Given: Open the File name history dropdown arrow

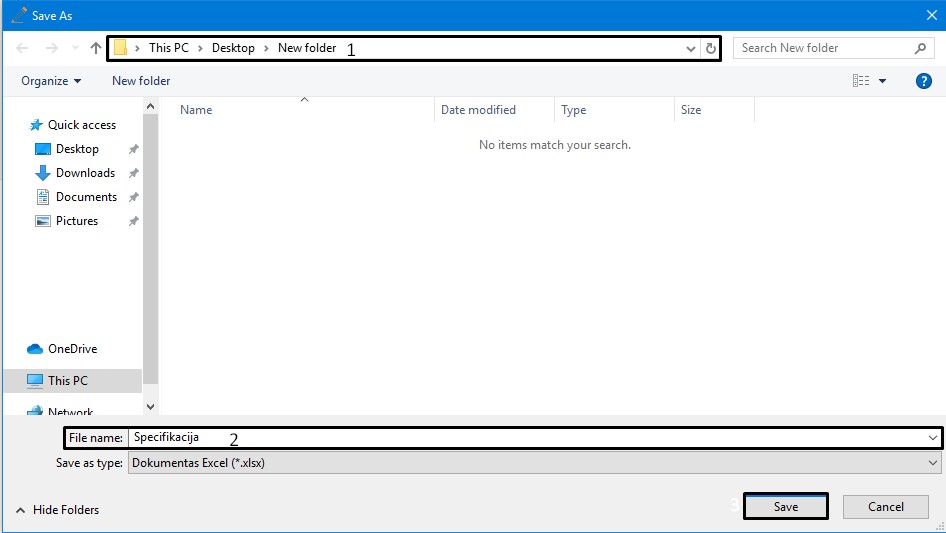Looking at the screenshot, I should pyautogui.click(x=933, y=438).
